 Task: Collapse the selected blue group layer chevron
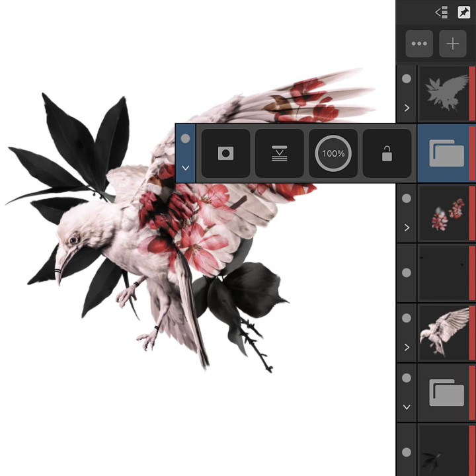tap(186, 167)
